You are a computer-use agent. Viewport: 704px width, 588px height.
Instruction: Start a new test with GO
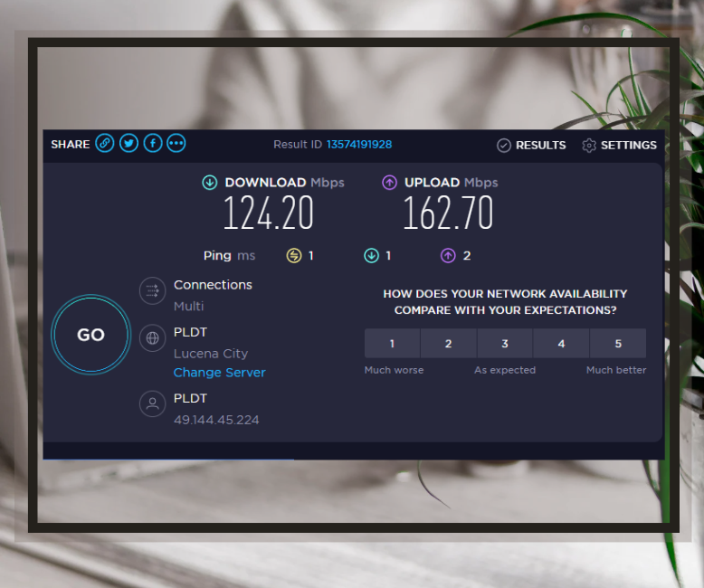(x=91, y=335)
